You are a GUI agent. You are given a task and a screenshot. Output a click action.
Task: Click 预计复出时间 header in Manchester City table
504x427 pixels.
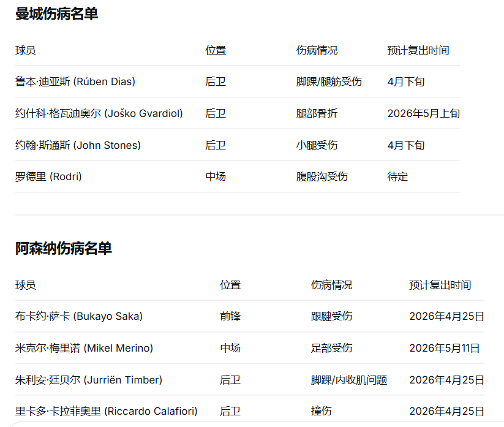point(418,50)
